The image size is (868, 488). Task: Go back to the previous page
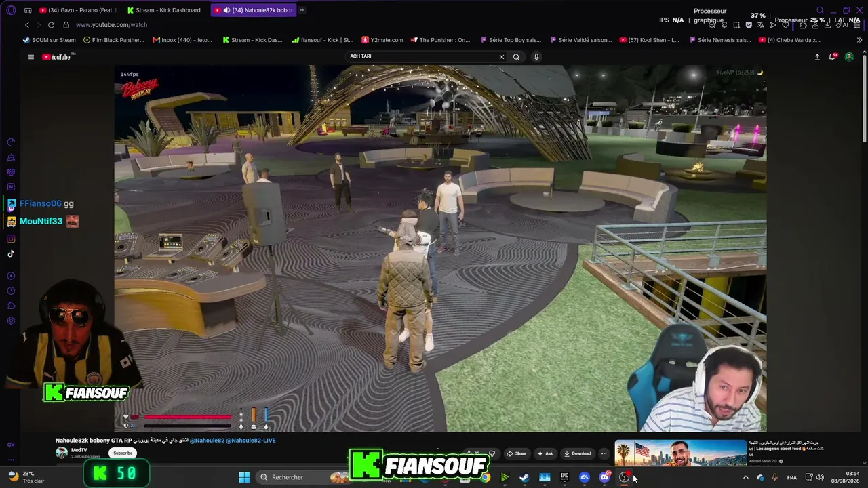tap(27, 25)
